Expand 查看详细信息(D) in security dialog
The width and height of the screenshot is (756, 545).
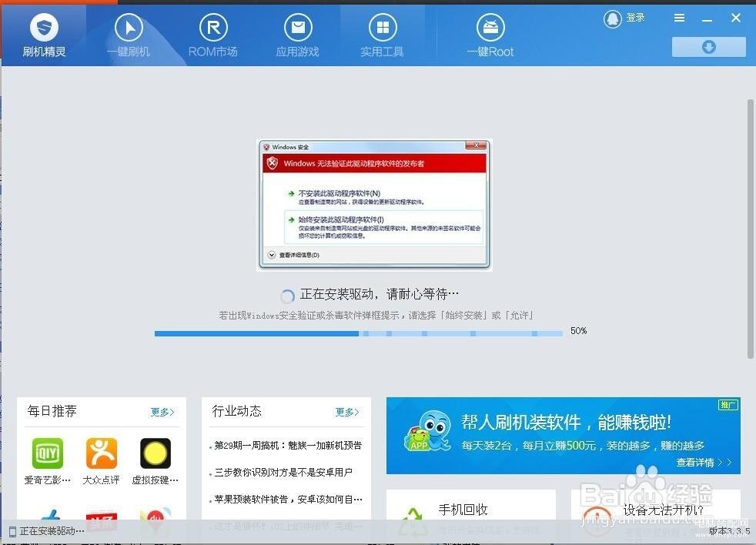tap(293, 255)
